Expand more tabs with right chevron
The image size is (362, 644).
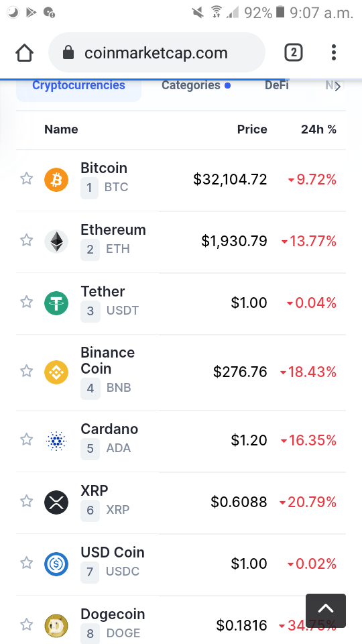[337, 87]
